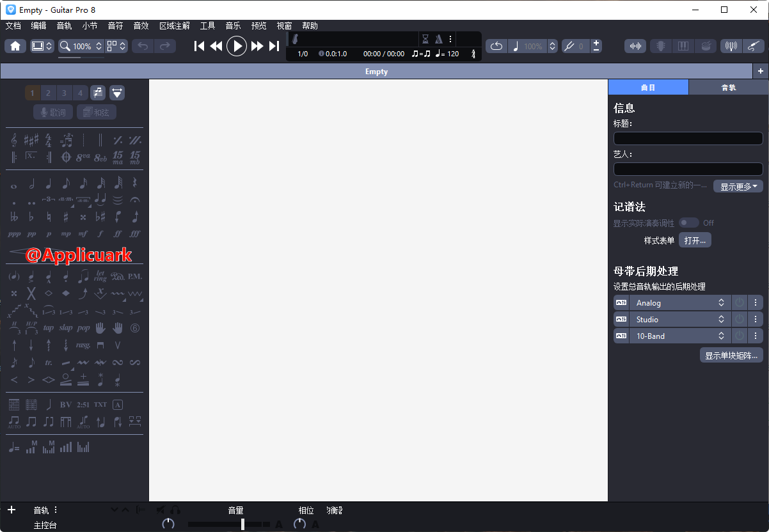Select the let ring effect icon
The height and width of the screenshot is (532, 769).
[100, 276]
